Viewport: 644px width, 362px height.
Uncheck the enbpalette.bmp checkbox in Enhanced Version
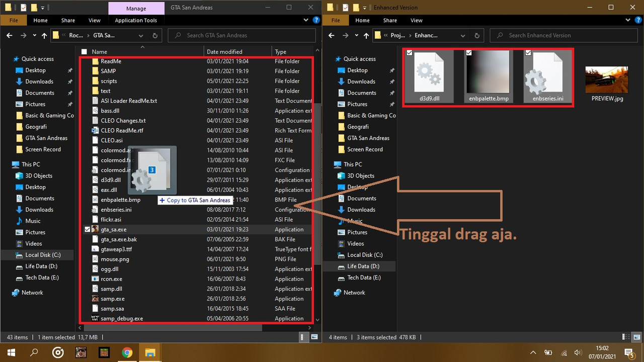click(469, 53)
